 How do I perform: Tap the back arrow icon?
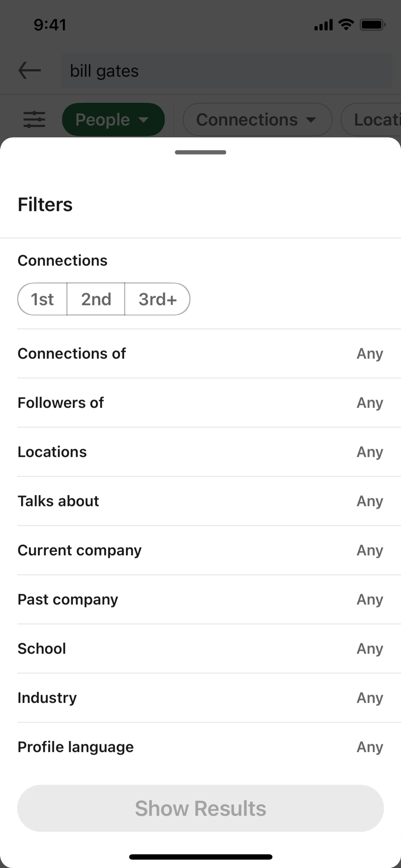pyautogui.click(x=30, y=70)
